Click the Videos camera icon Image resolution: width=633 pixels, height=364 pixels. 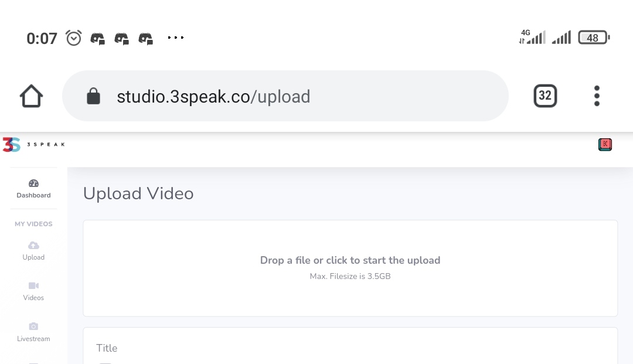[33, 285]
